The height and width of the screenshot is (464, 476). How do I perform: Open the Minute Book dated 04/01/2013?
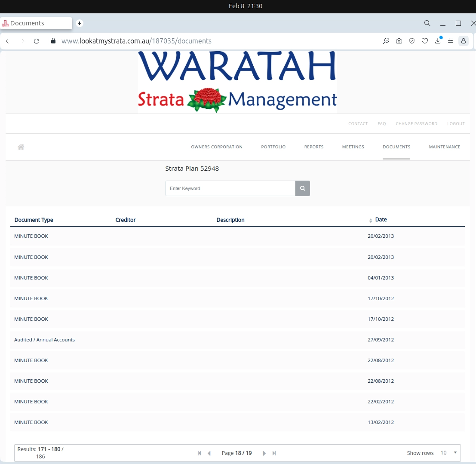(237, 278)
